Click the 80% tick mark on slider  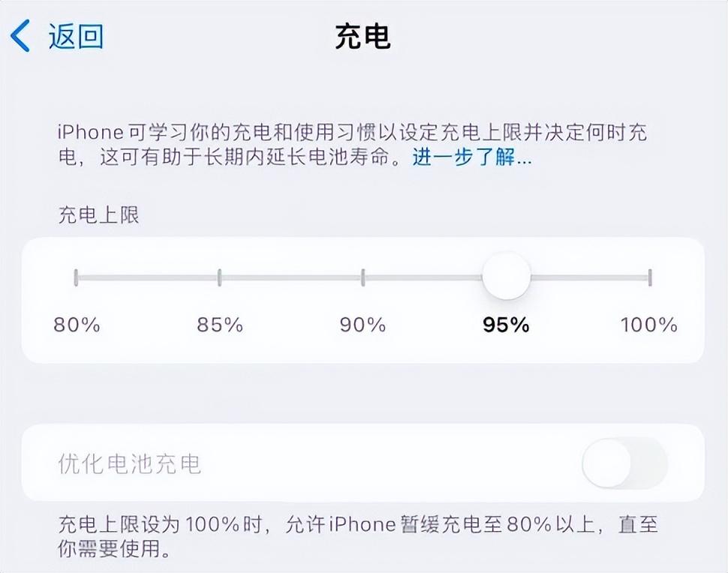click(76, 277)
